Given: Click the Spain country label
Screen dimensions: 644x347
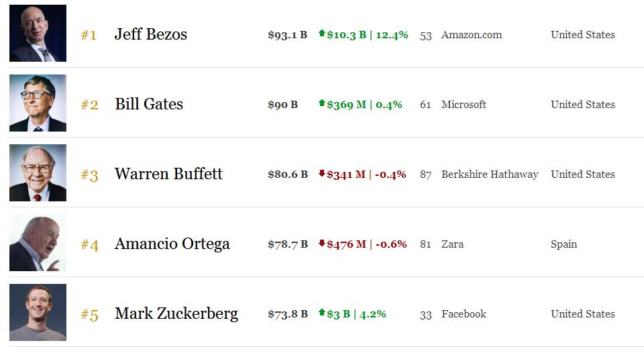Looking at the screenshot, I should pyautogui.click(x=563, y=244).
